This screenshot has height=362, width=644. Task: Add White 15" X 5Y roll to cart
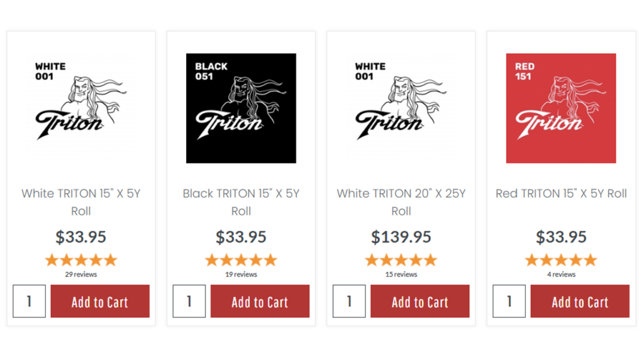pos(100,301)
